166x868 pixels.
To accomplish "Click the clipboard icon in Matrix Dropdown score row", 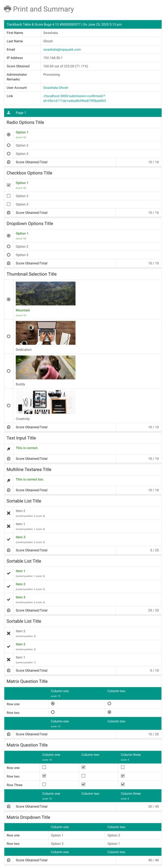I will [x=8, y=860].
